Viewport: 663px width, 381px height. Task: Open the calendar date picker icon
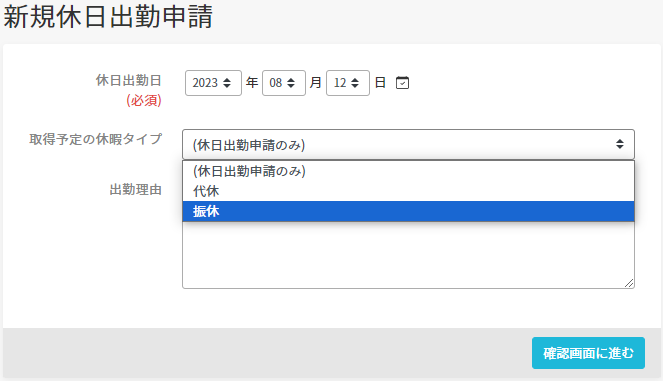(x=402, y=82)
